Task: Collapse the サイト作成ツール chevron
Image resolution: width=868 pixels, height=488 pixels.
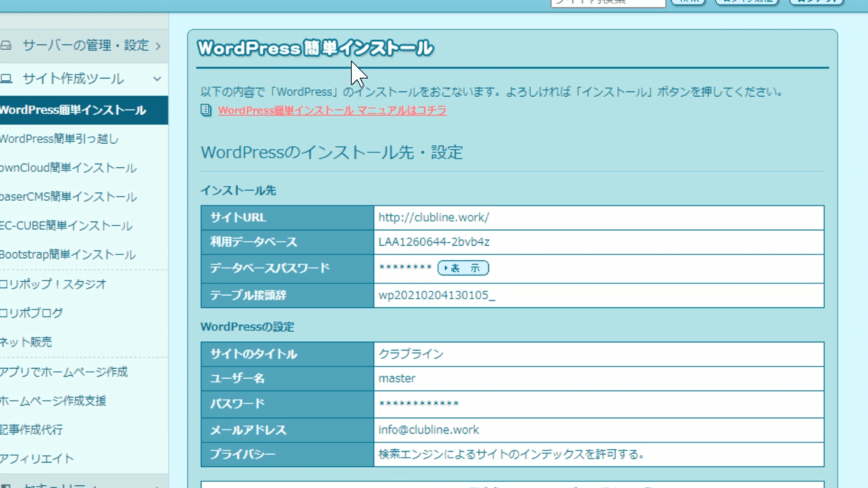Action: coord(158,79)
